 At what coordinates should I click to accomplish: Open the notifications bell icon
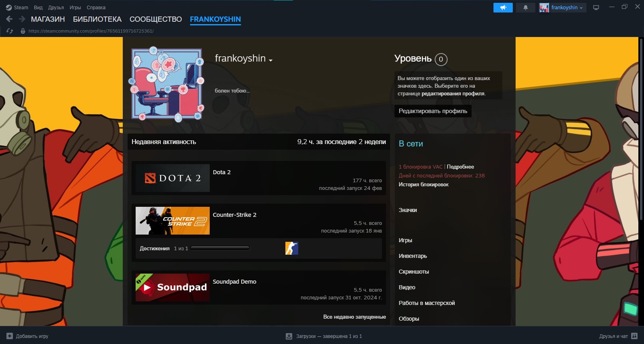(x=525, y=8)
